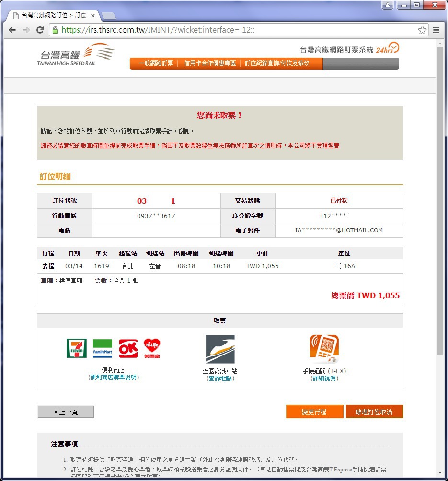Open 訂位紀錄查詢/付款及修改 menu item
Image resolution: width=448 pixels, height=481 pixels.
277,63
